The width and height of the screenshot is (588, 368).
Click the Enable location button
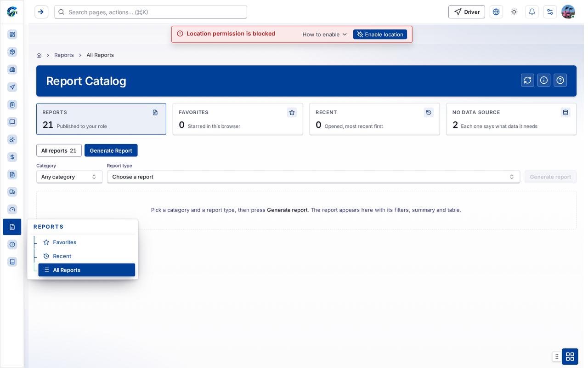pos(380,34)
